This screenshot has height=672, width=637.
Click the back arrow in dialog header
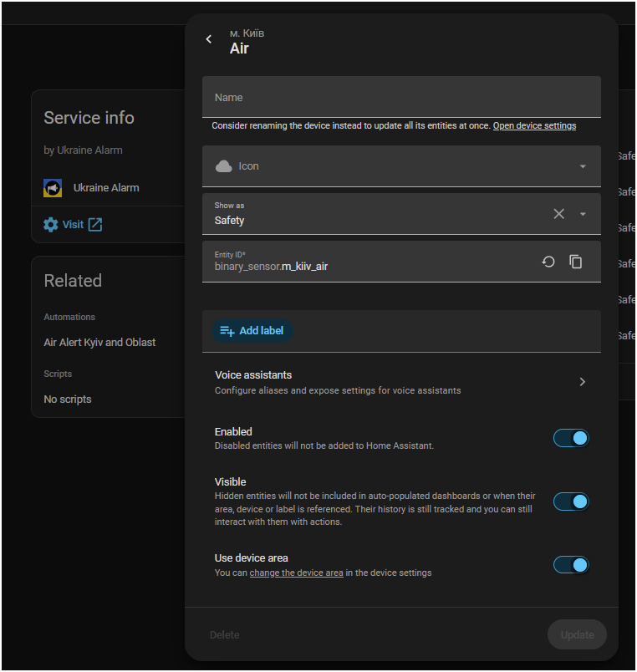pos(209,39)
